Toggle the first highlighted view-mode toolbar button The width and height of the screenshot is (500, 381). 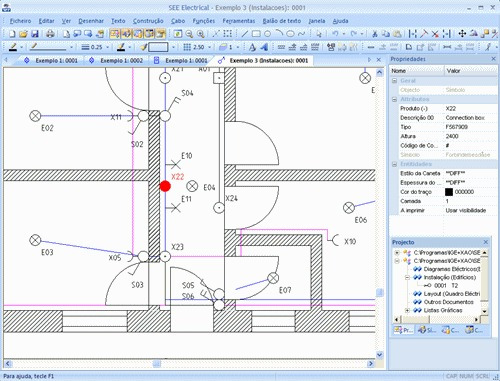(x=114, y=34)
